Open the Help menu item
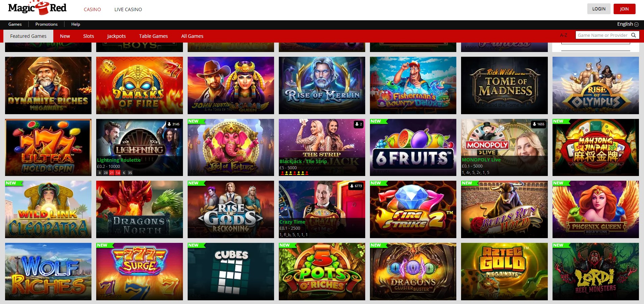 [x=76, y=24]
